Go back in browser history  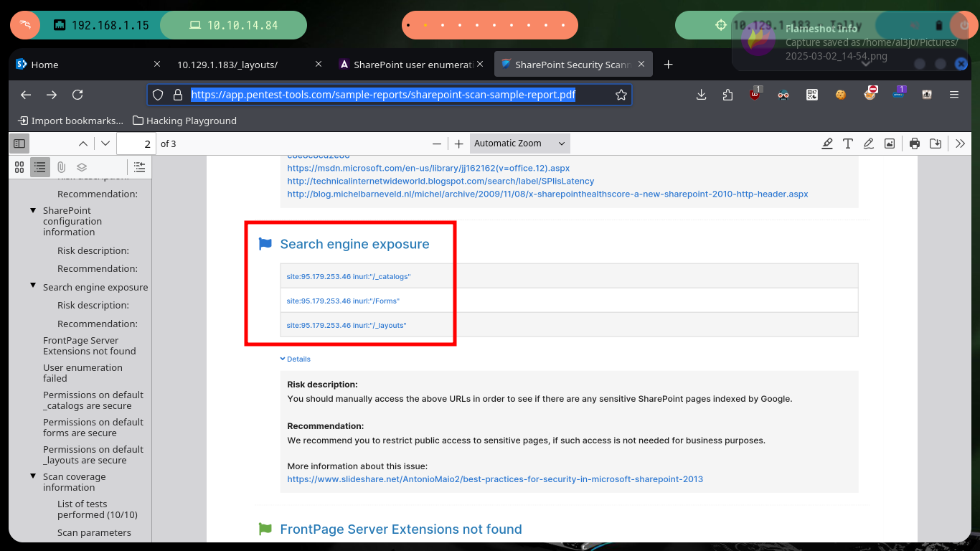pos(26,95)
